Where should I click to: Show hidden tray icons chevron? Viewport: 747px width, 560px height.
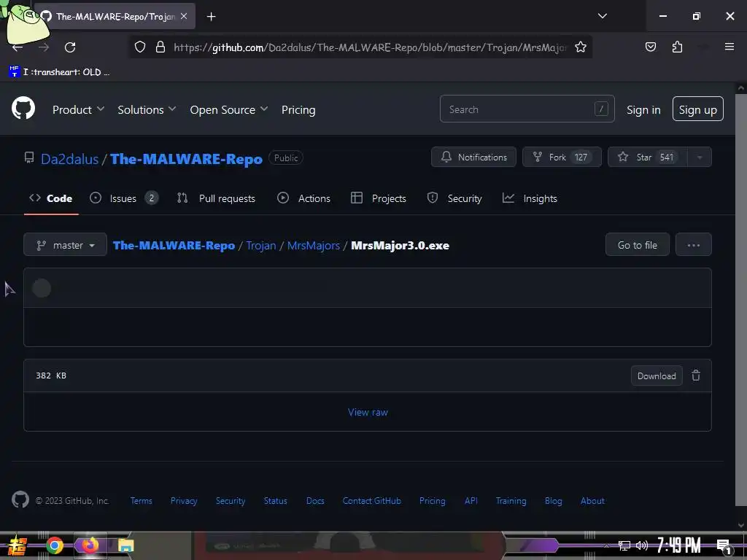(x=606, y=545)
